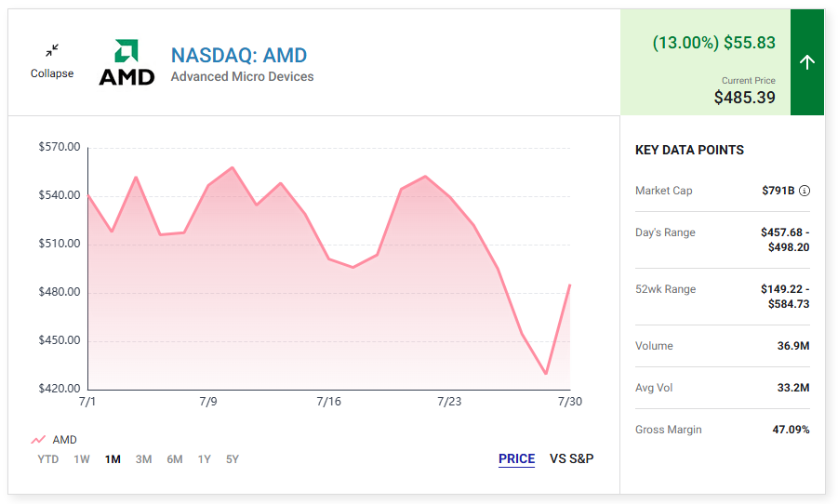Click the green up-arrow price indicator
838x504 pixels.
click(x=807, y=62)
